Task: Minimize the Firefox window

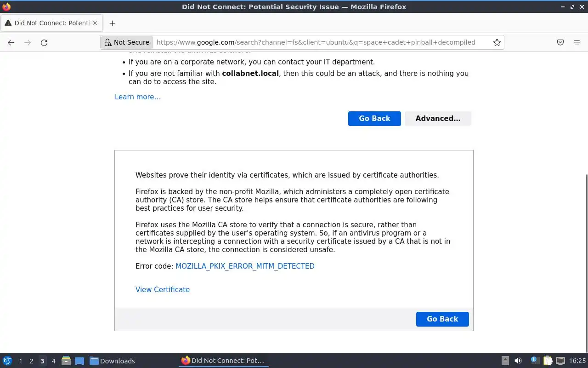Action: point(563,7)
